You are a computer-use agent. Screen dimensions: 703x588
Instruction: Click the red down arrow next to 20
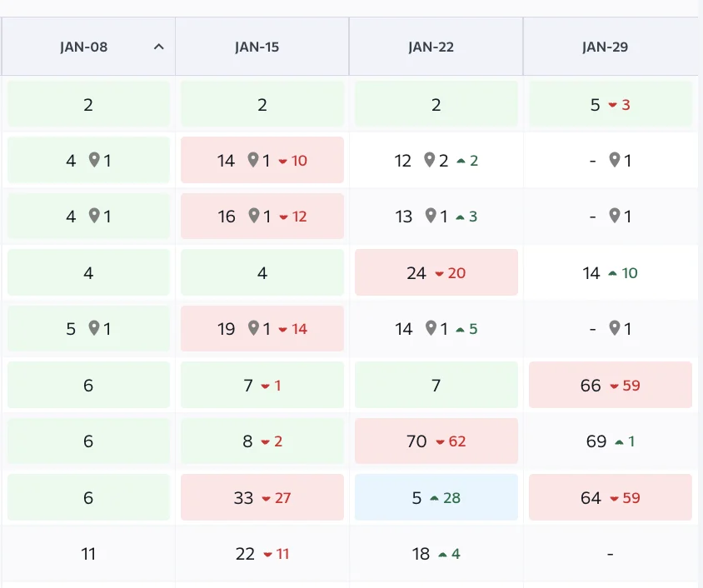(441, 272)
